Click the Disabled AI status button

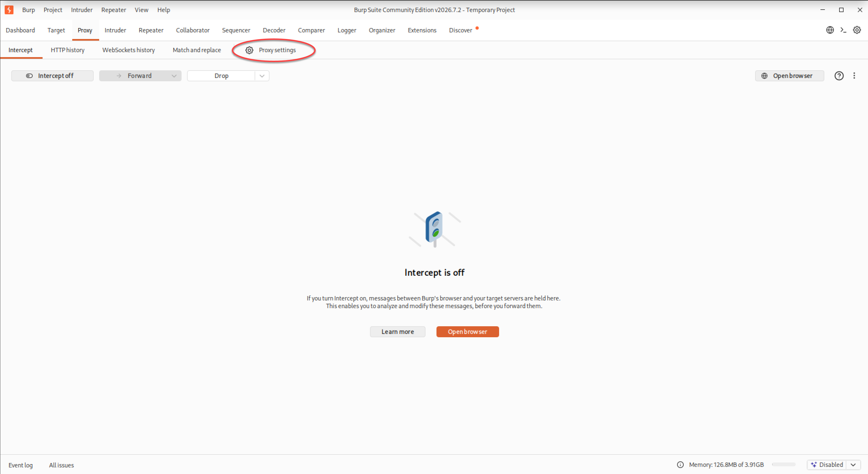point(827,465)
